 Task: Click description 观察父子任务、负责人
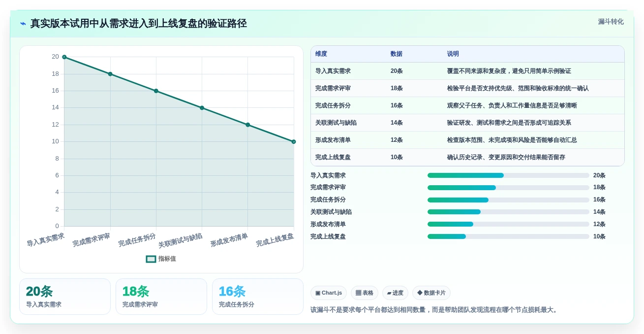pos(512,105)
